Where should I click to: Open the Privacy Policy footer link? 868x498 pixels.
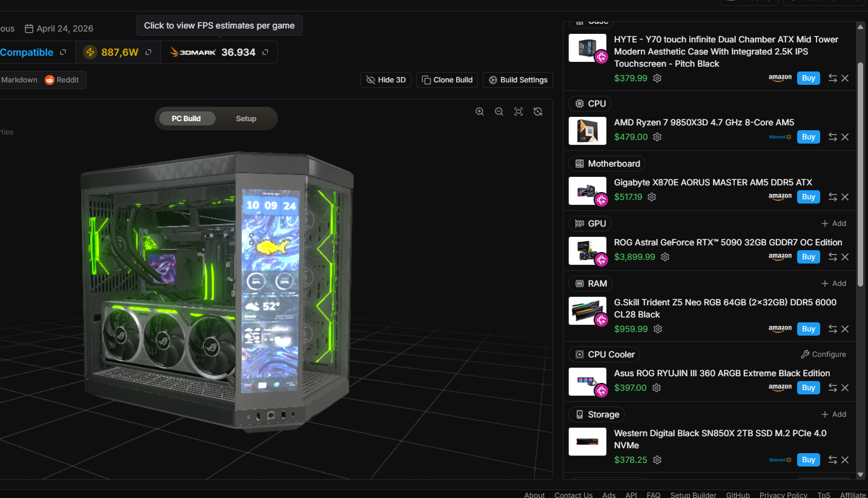[x=783, y=495]
